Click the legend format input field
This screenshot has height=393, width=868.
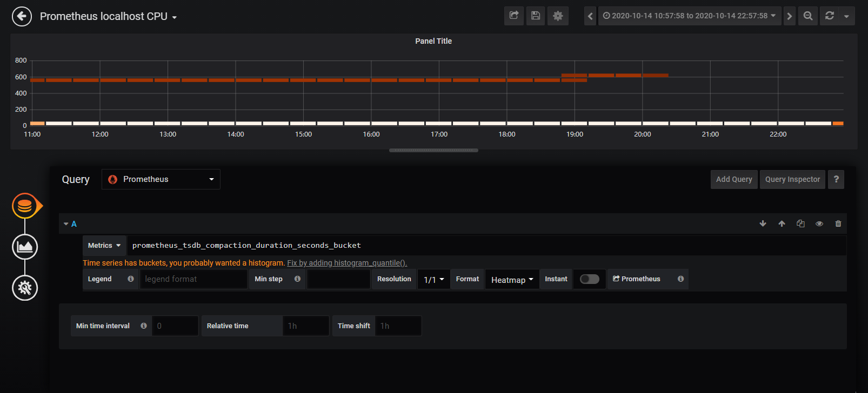pyautogui.click(x=193, y=279)
